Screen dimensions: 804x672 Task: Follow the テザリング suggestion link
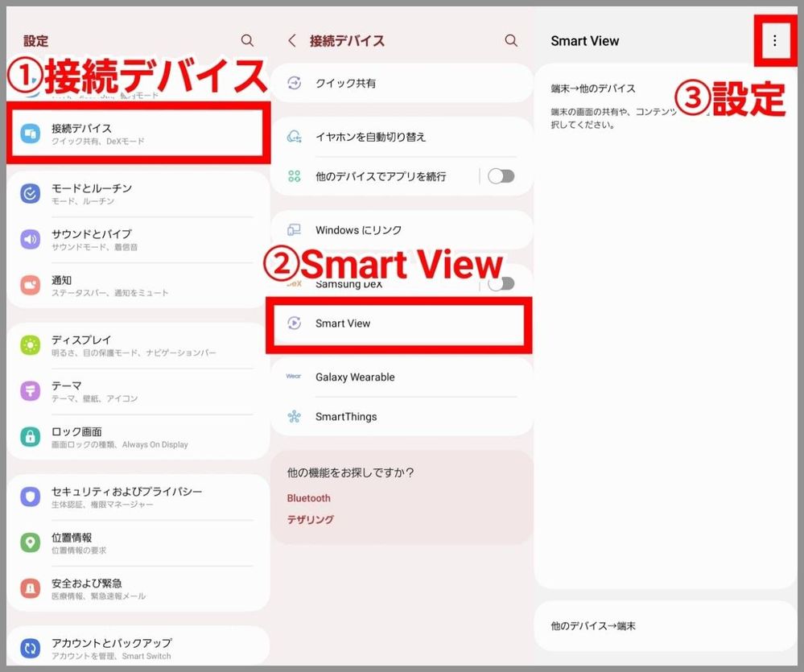tap(311, 519)
